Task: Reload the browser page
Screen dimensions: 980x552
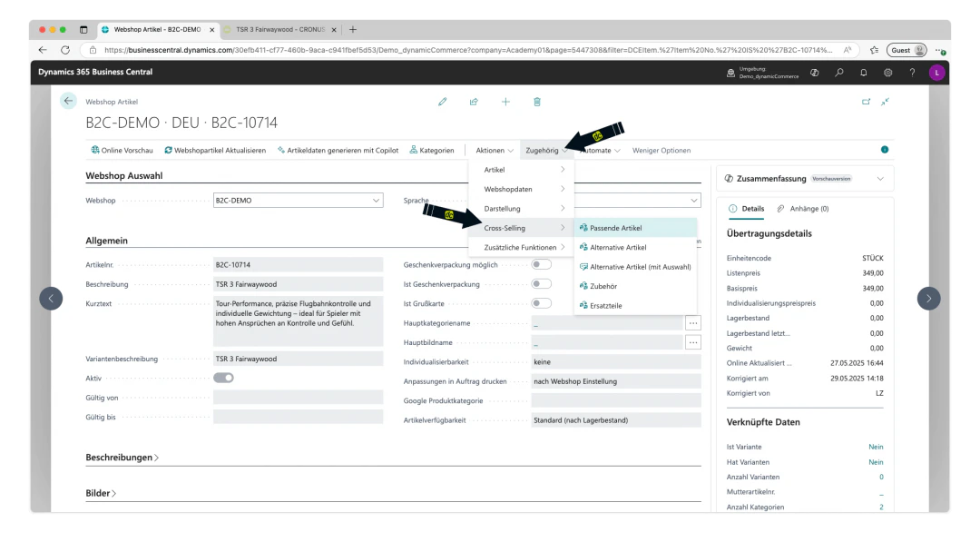Action: click(x=65, y=50)
